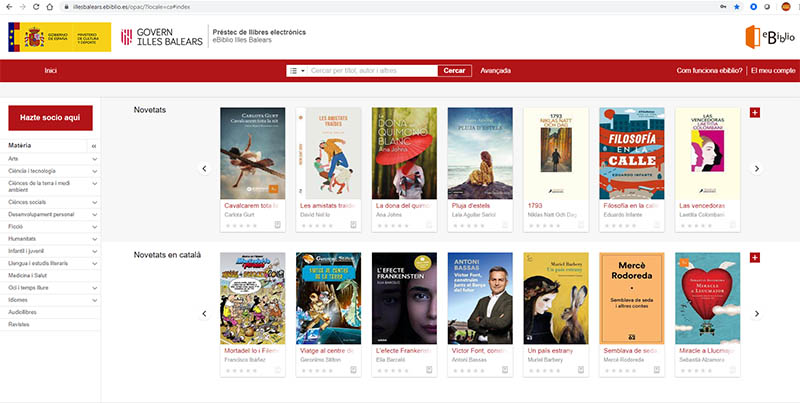Focus the Cercar per títol, autor search field

[x=372, y=71]
